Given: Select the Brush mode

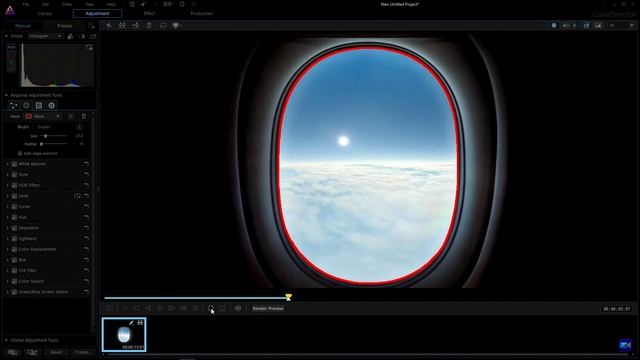Looking at the screenshot, I should click(x=23, y=127).
